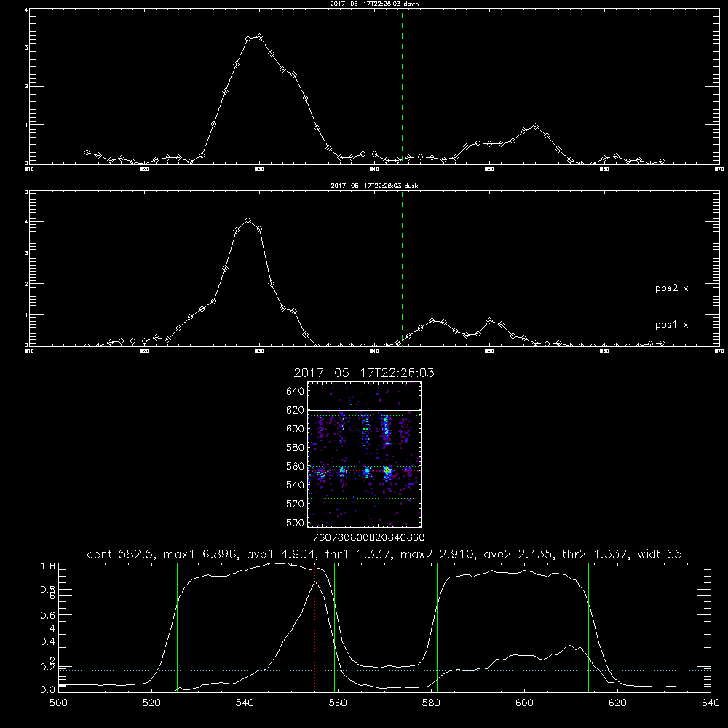Click the '640' label on the bottom plot x-axis

[711, 703]
